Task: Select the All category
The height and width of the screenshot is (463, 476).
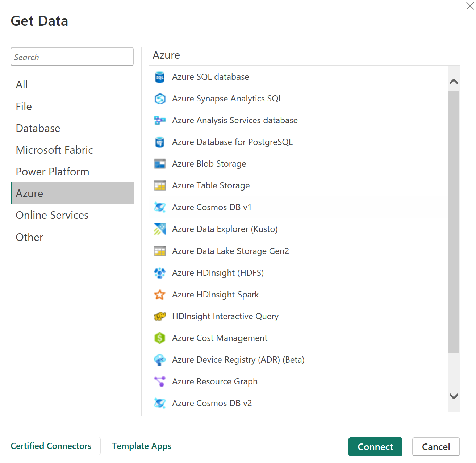Action: 72,85
